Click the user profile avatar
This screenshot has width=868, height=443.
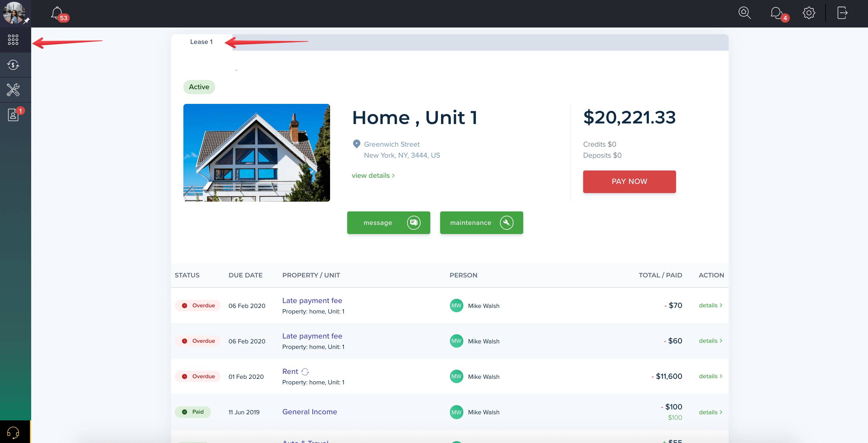14,13
